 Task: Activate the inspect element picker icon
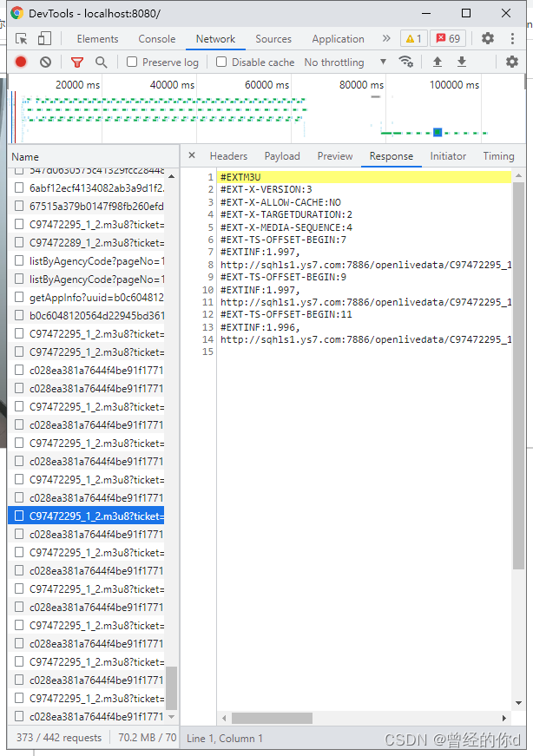point(21,38)
